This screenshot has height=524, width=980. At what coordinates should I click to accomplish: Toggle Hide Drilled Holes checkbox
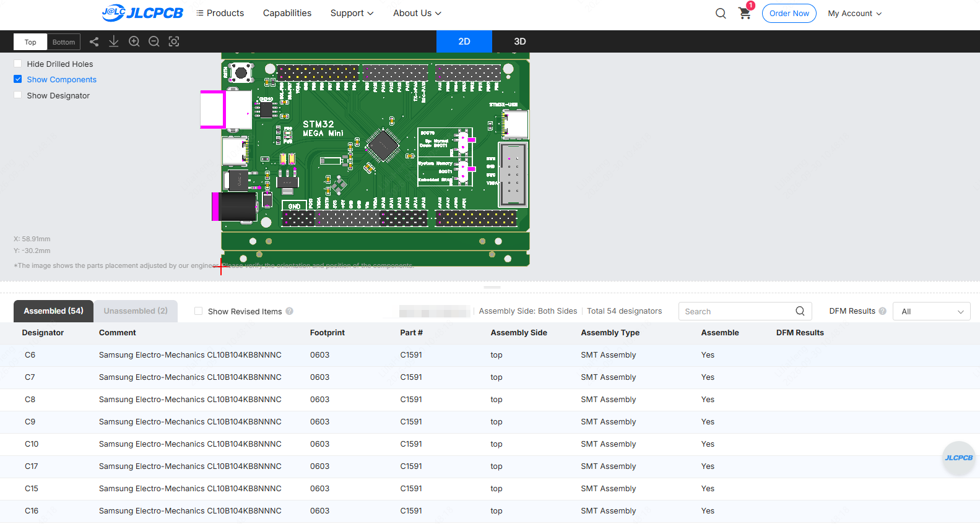(18, 64)
